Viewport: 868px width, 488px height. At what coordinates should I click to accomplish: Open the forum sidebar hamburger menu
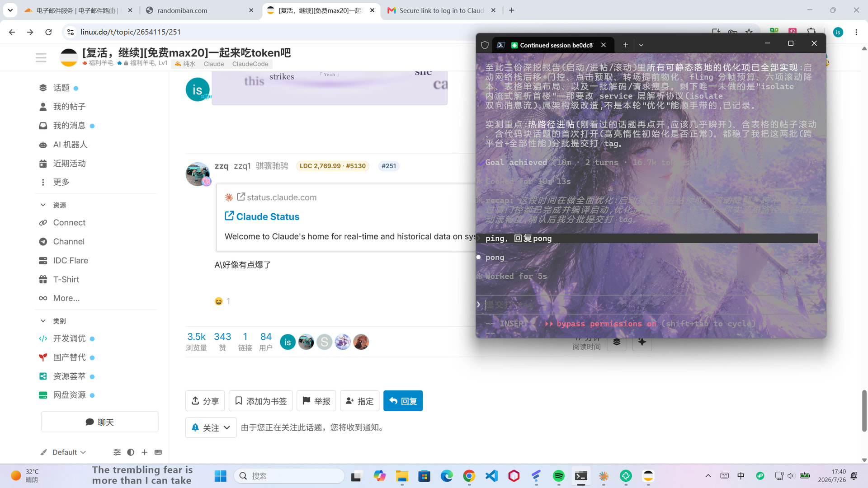(41, 58)
